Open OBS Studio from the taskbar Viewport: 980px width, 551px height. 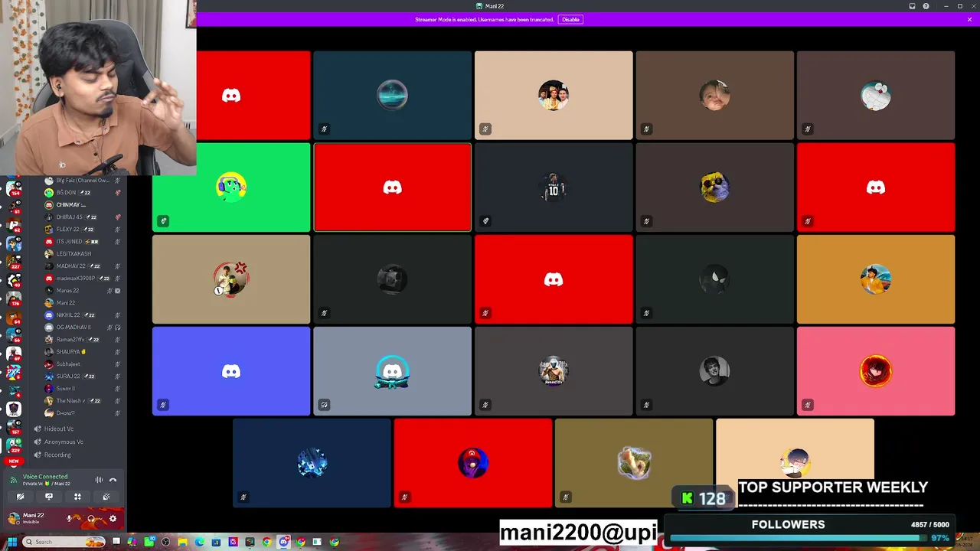point(165,542)
